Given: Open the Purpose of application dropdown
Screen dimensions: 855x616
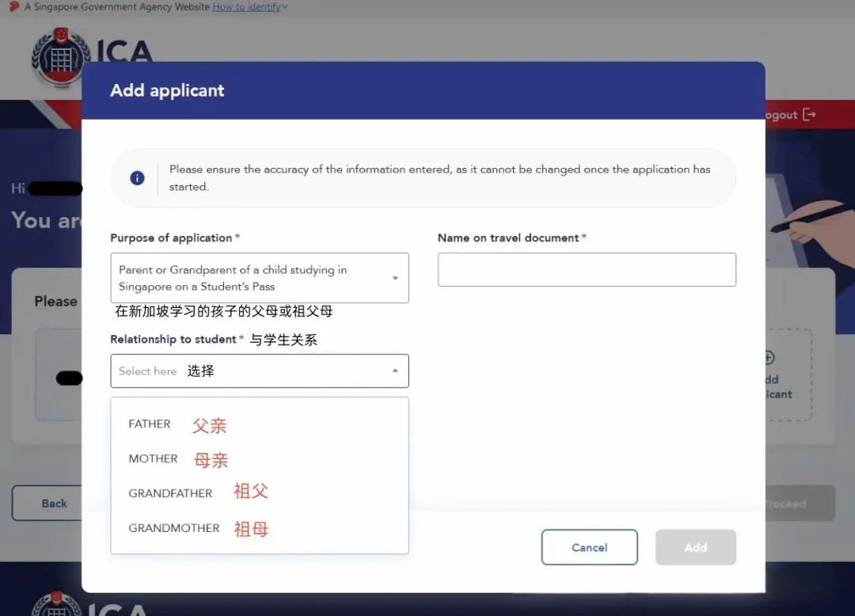Looking at the screenshot, I should pos(252,278).
